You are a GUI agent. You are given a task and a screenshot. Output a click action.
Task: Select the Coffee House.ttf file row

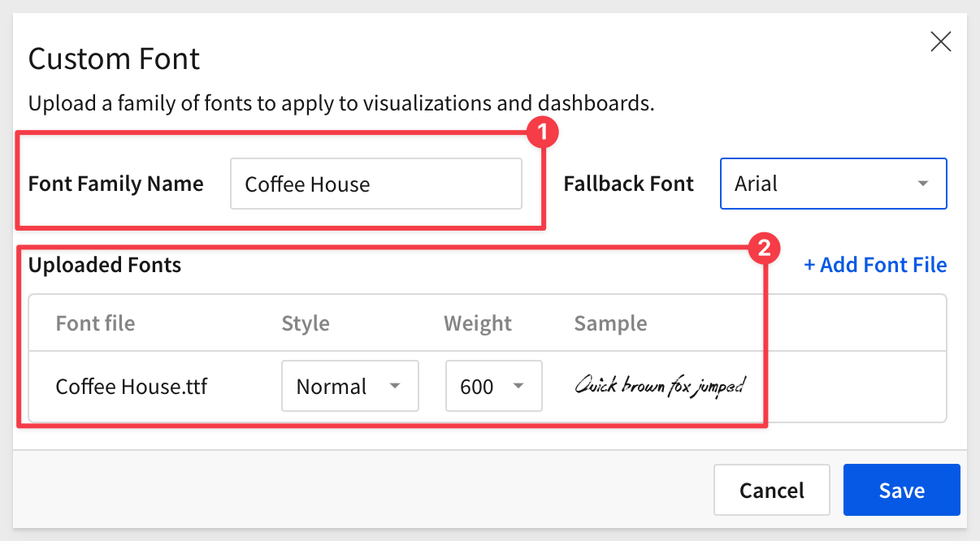(488, 386)
